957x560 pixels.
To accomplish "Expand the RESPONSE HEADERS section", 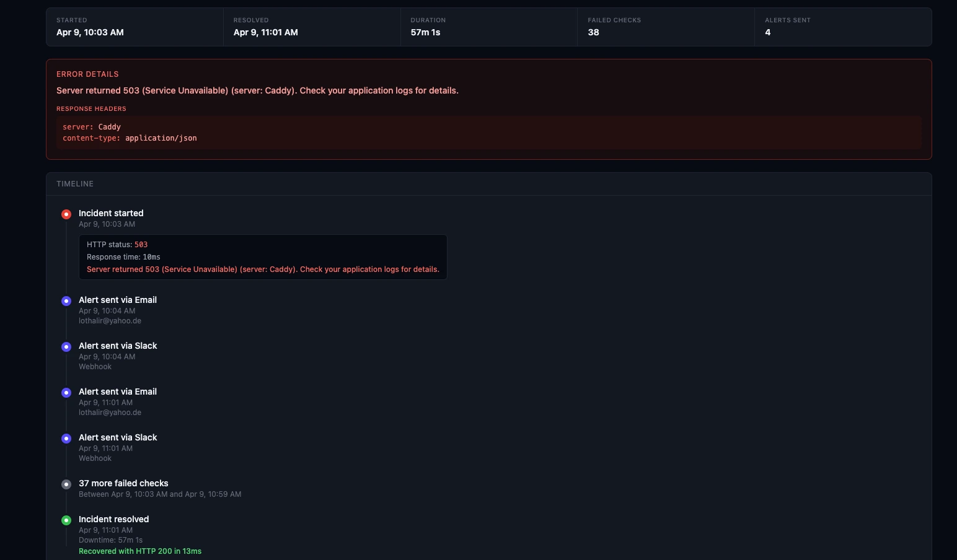I will click(x=91, y=108).
